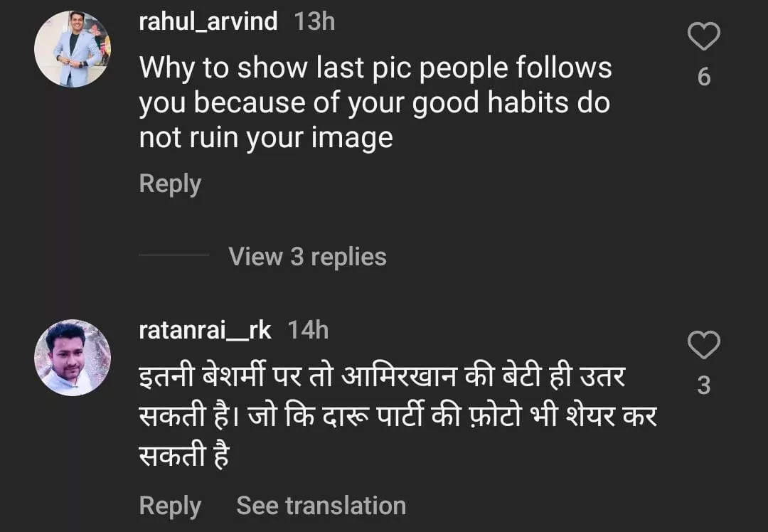Click 'you because of your good habits' line
This screenshot has height=532, width=768.
tap(374, 103)
